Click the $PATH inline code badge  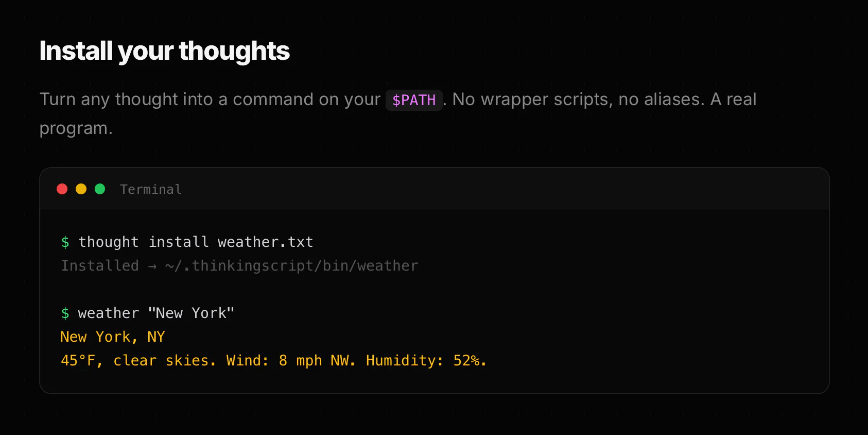pos(414,100)
